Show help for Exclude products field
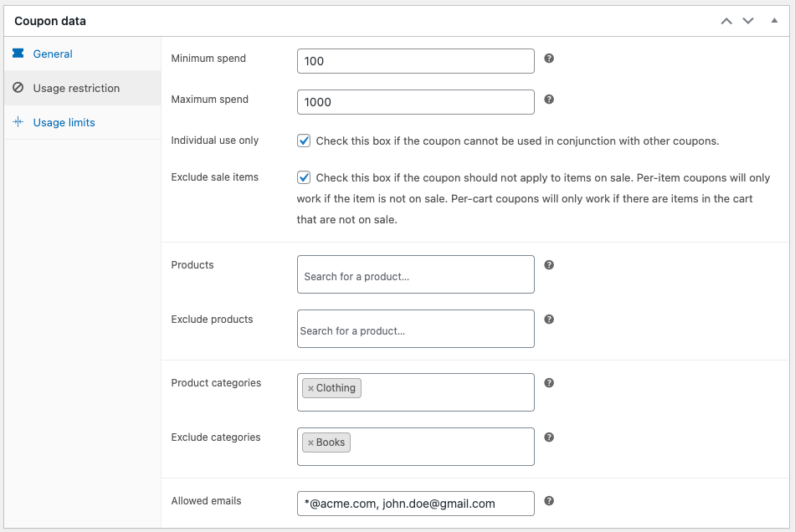Viewport: 795px width, 532px height. click(549, 320)
